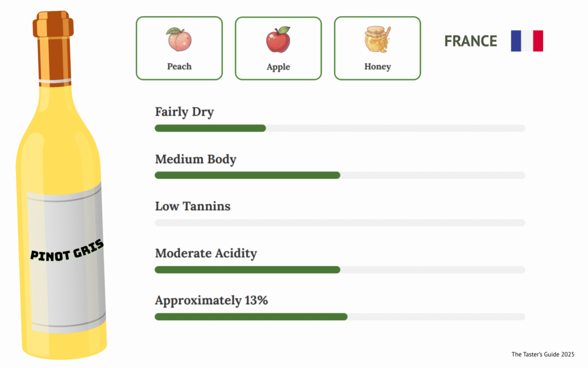The height and width of the screenshot is (368, 588).
Task: Click the empty Low Tannins bar
Action: [339, 223]
